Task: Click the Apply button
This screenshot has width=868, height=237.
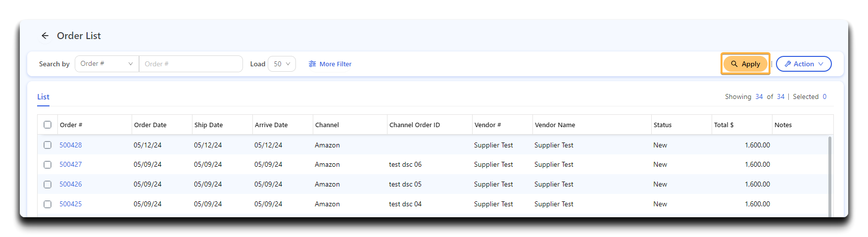Action: coord(745,64)
